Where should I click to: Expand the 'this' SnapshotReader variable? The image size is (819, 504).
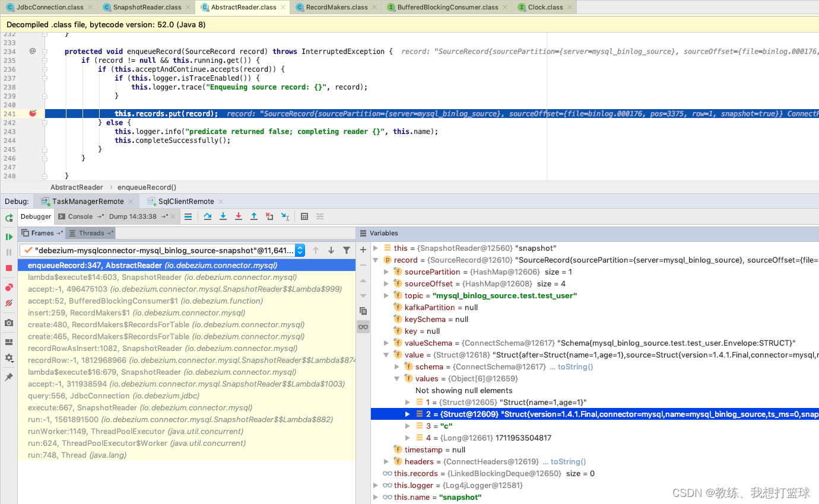(x=375, y=248)
